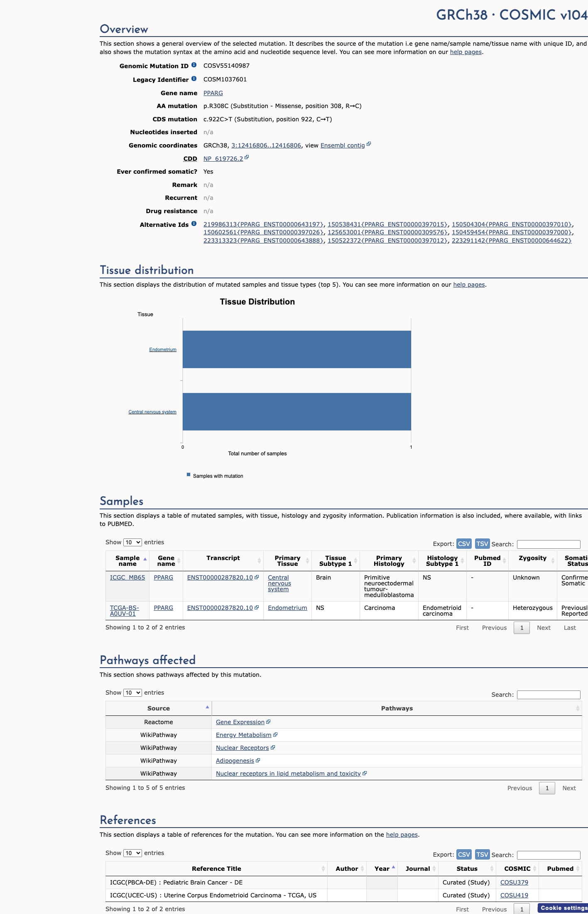
Task: Open Endometrium link in Samples table
Action: pos(287,608)
